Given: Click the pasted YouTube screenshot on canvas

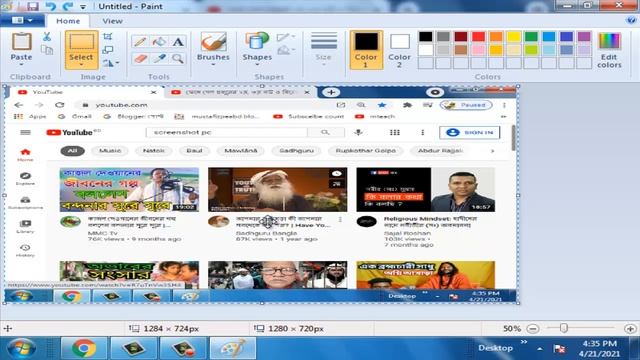Looking at the screenshot, I should point(261,194).
